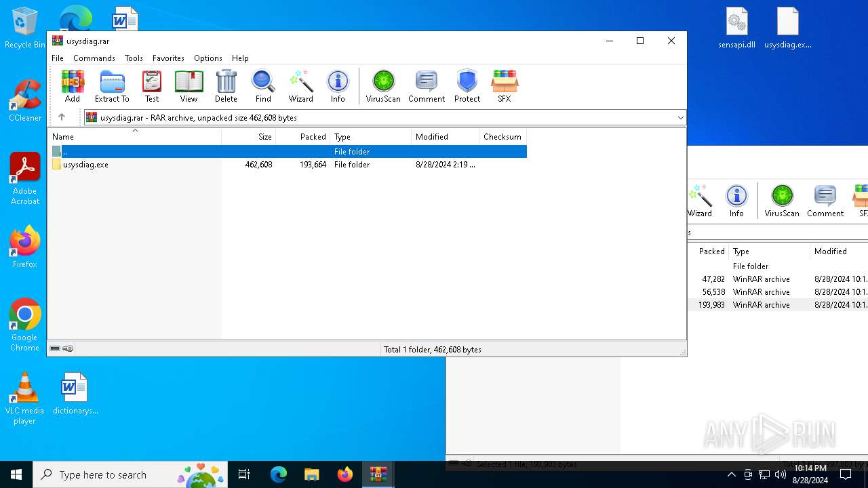Click the Delete trash icon

(226, 86)
